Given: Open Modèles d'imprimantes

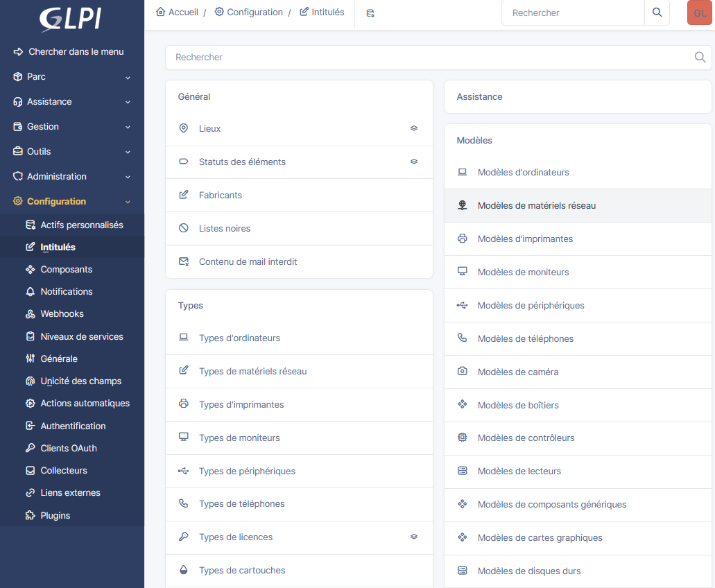Looking at the screenshot, I should point(578,239).
